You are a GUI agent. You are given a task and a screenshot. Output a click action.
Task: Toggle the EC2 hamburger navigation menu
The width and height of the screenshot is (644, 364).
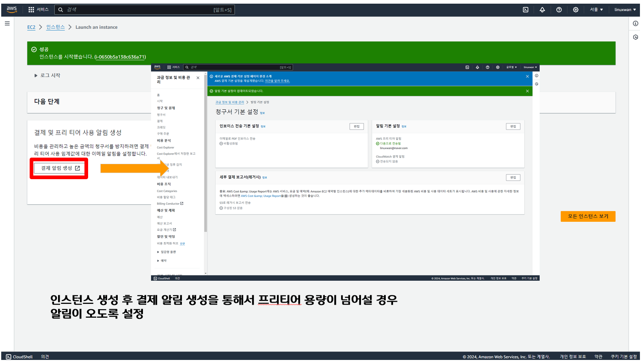click(7, 24)
